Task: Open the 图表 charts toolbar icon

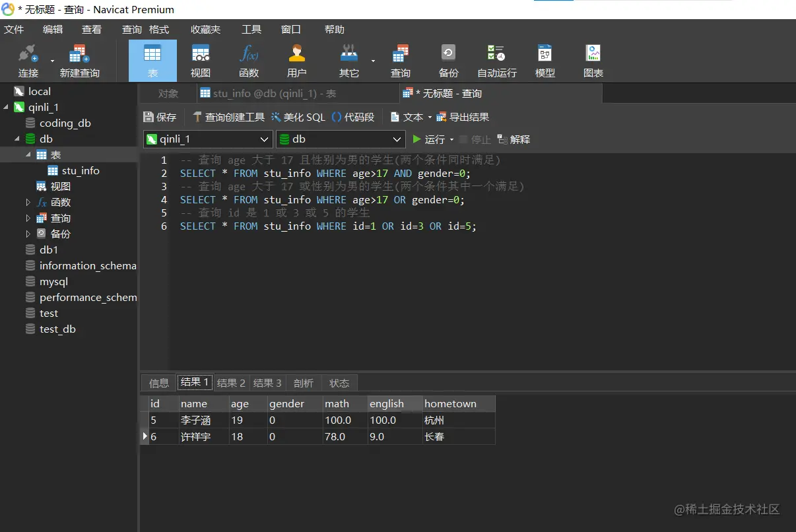Action: [x=593, y=61]
